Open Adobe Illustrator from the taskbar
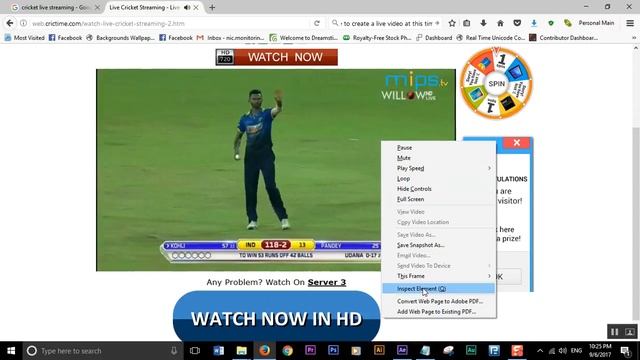The height and width of the screenshot is (360, 640). point(379,351)
